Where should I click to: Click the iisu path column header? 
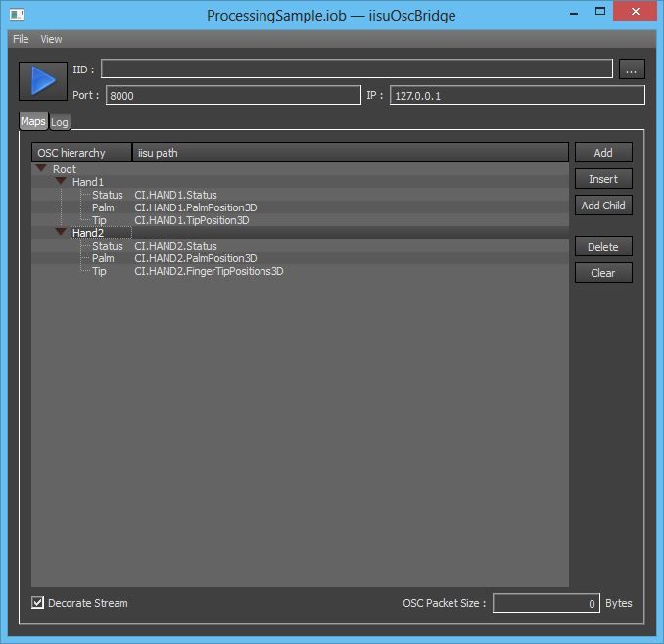[351, 153]
